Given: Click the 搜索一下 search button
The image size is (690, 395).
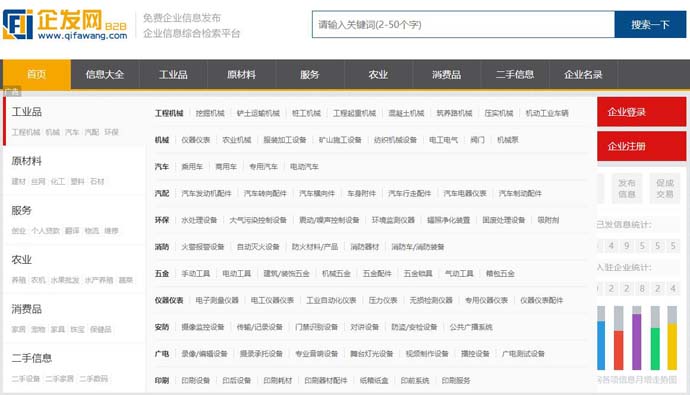Looking at the screenshot, I should (650, 25).
